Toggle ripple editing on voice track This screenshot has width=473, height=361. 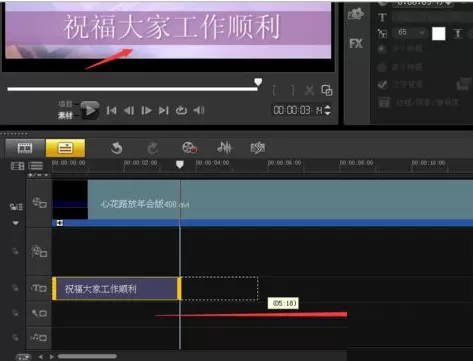click(15, 313)
